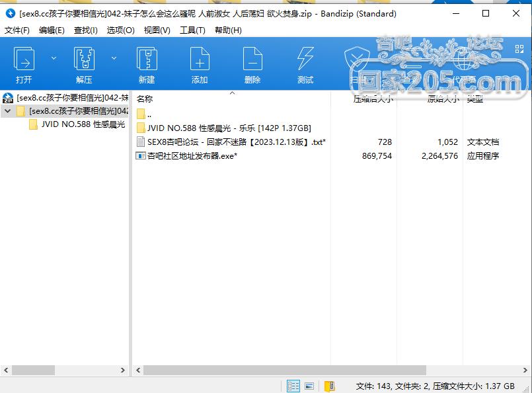Maximize the Bandizip window
This screenshot has height=393, width=532.
486,14
